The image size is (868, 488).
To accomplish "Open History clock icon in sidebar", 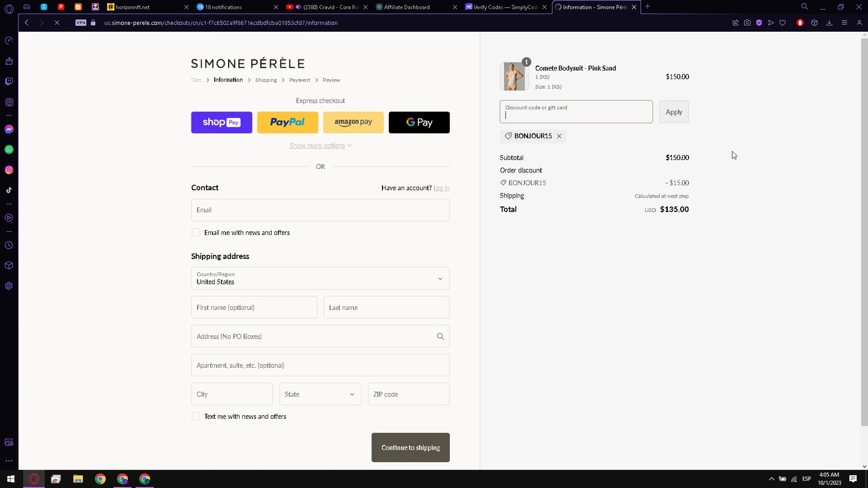I will 9,245.
